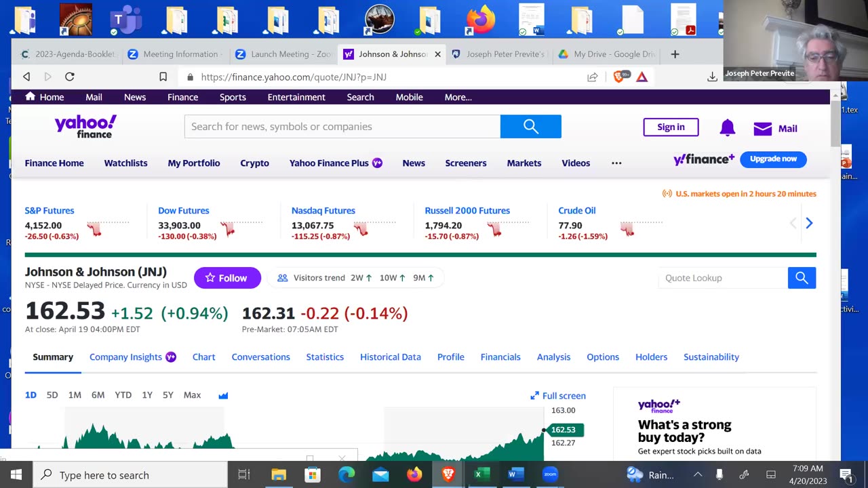Switch to My Drive - Google Drive tab

pos(607,54)
